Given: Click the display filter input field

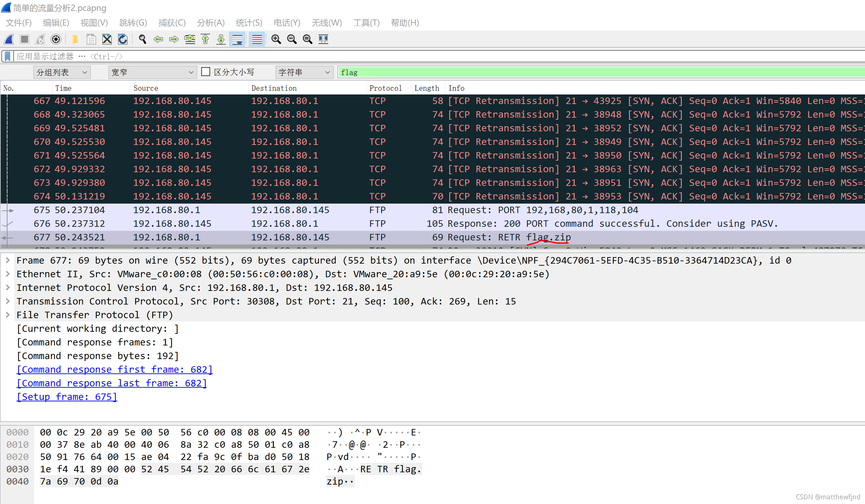Looking at the screenshot, I should click(x=439, y=56).
